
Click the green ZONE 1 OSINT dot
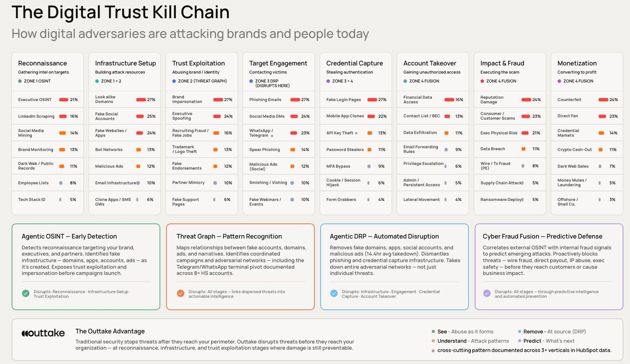coord(20,81)
